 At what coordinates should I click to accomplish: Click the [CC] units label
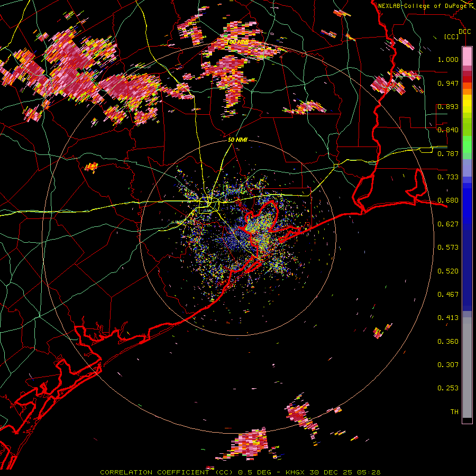pos(452,37)
